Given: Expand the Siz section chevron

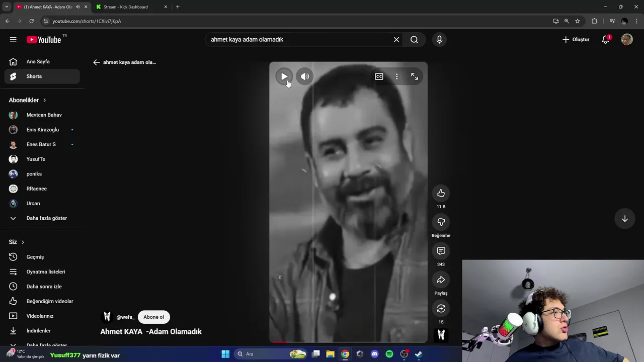Looking at the screenshot, I should coord(23,242).
